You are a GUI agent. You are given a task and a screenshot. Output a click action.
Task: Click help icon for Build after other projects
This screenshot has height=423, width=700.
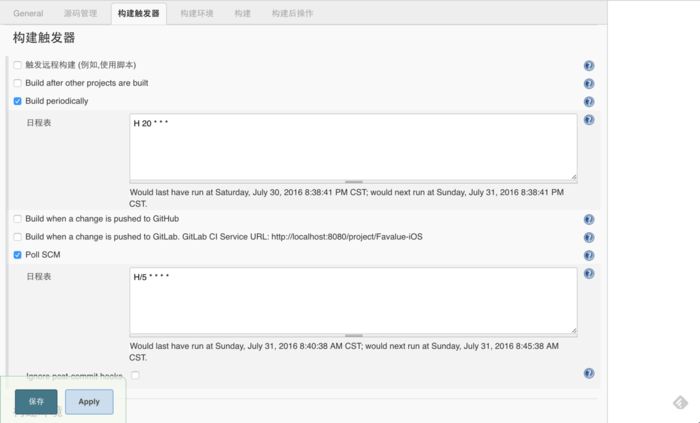[x=589, y=83]
